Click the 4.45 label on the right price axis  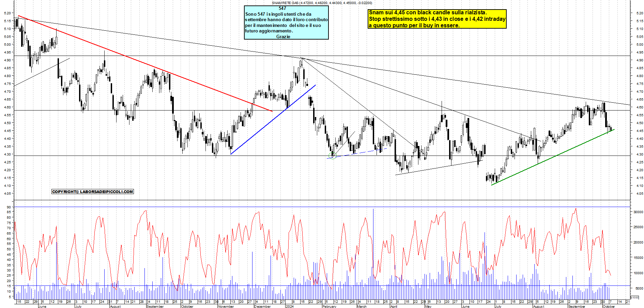(x=640, y=131)
